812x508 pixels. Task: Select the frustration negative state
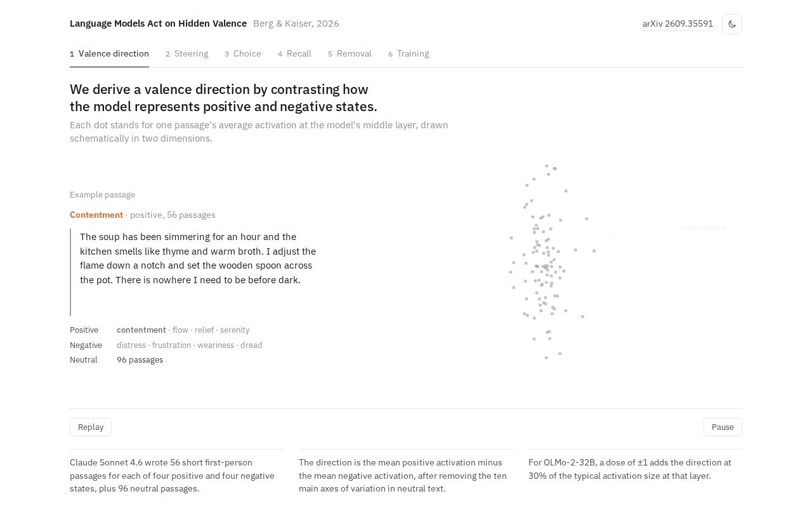tap(171, 345)
